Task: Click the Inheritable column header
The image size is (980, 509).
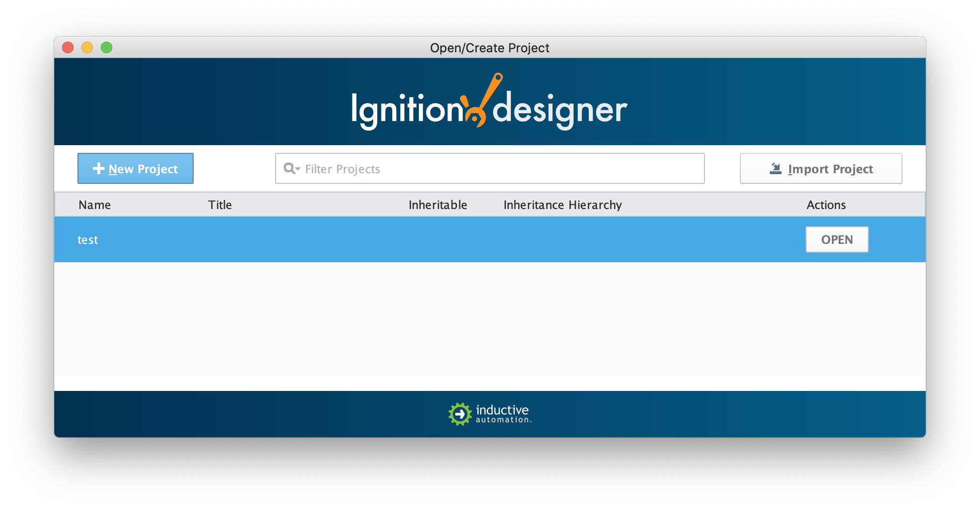Action: pos(437,205)
